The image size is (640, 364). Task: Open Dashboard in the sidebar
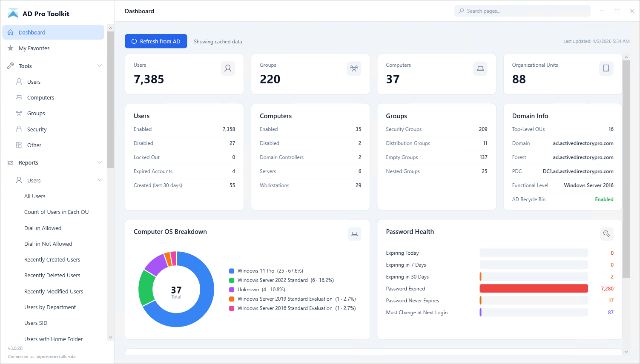click(x=53, y=32)
